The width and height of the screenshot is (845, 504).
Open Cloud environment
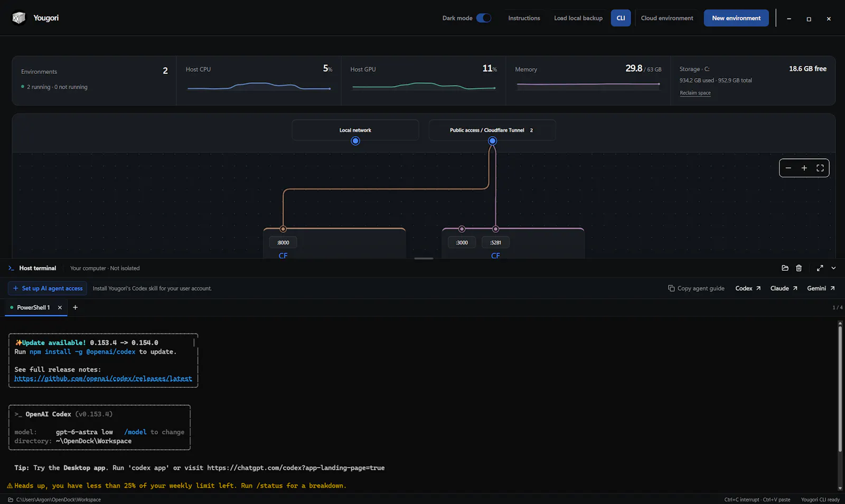pyautogui.click(x=667, y=18)
